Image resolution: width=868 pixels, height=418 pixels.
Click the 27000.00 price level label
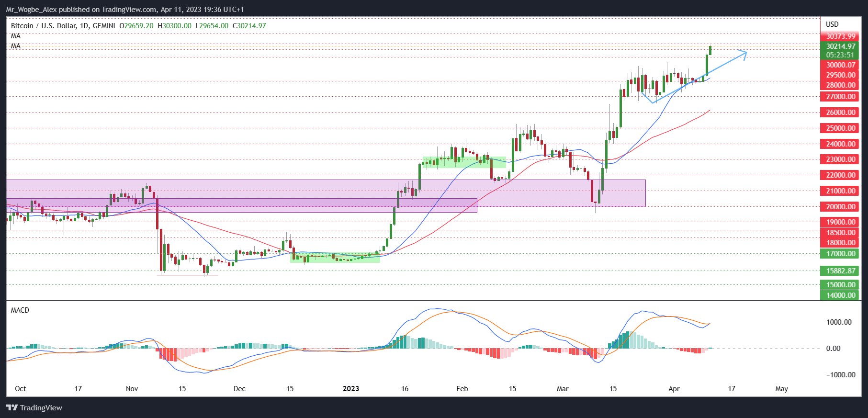[840, 97]
